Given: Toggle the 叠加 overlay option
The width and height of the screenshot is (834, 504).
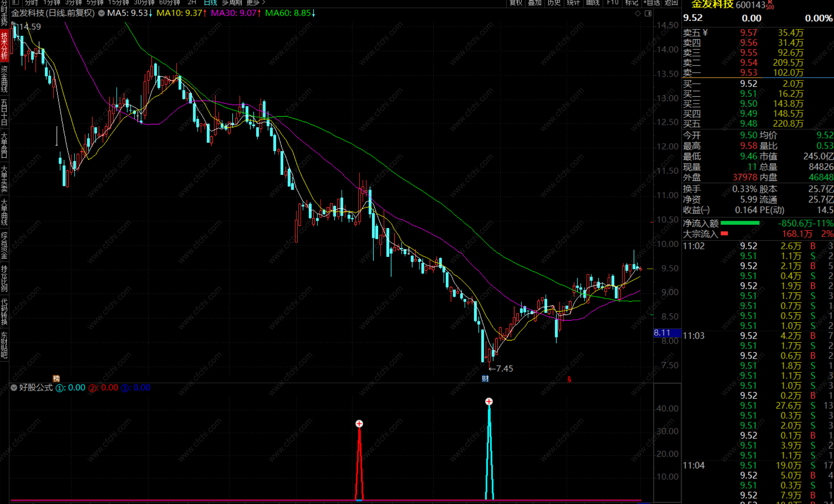Looking at the screenshot, I should tap(535, 3).
